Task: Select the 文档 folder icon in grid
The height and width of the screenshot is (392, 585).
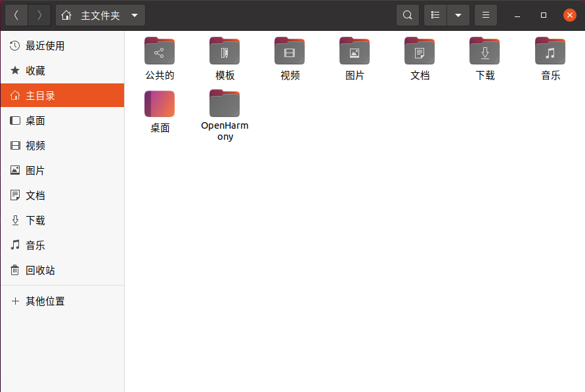Action: [x=420, y=51]
